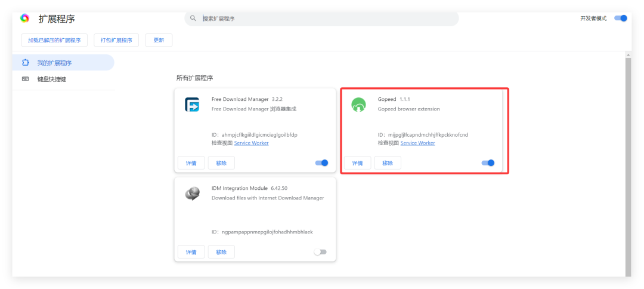Click the search magnifier icon
This screenshot has height=289, width=644.
pos(193,19)
